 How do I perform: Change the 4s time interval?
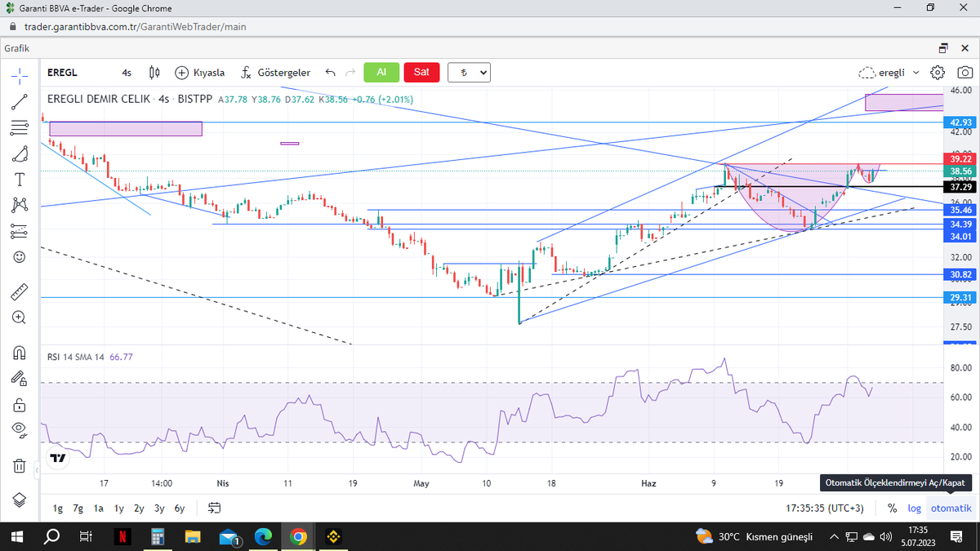127,73
